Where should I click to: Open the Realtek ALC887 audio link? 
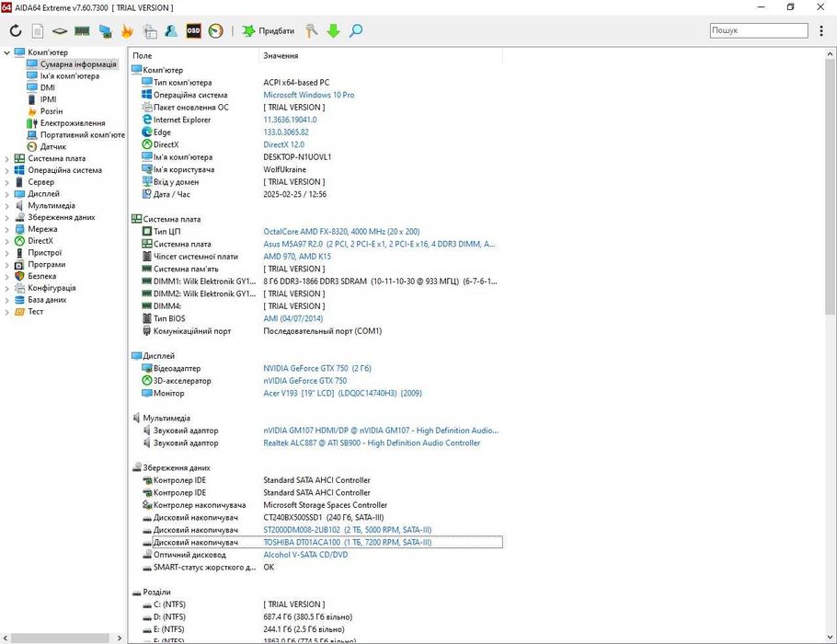(372, 443)
